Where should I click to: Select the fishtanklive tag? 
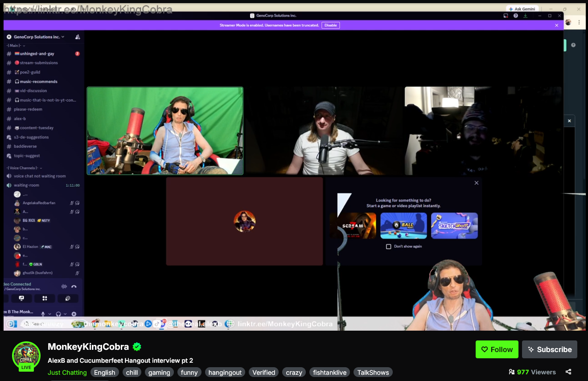pyautogui.click(x=330, y=373)
